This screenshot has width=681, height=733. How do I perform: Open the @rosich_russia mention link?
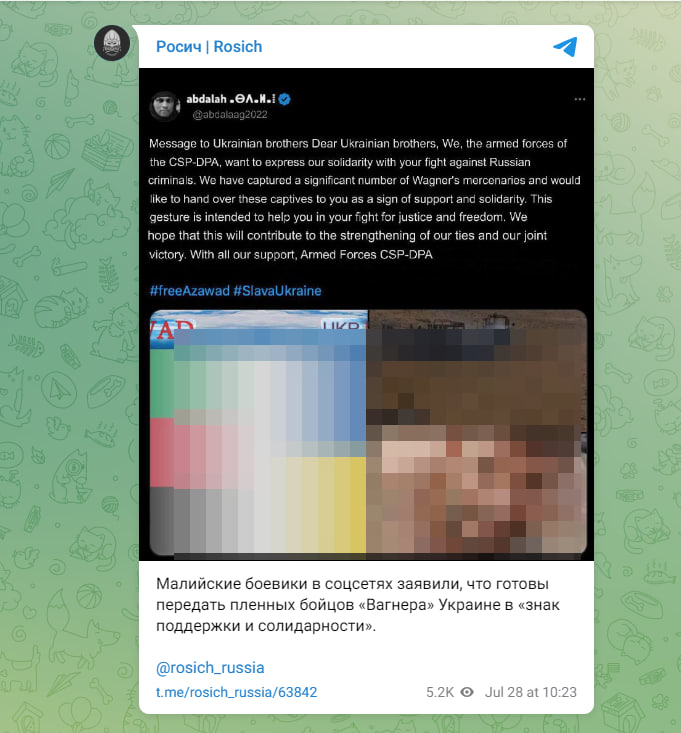(210, 668)
